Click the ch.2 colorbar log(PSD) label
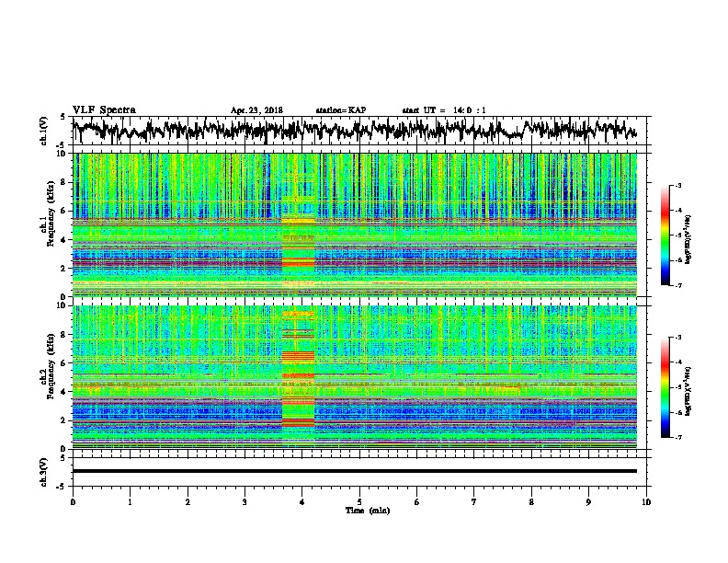Image resolution: width=728 pixels, height=563 pixels. (x=688, y=391)
